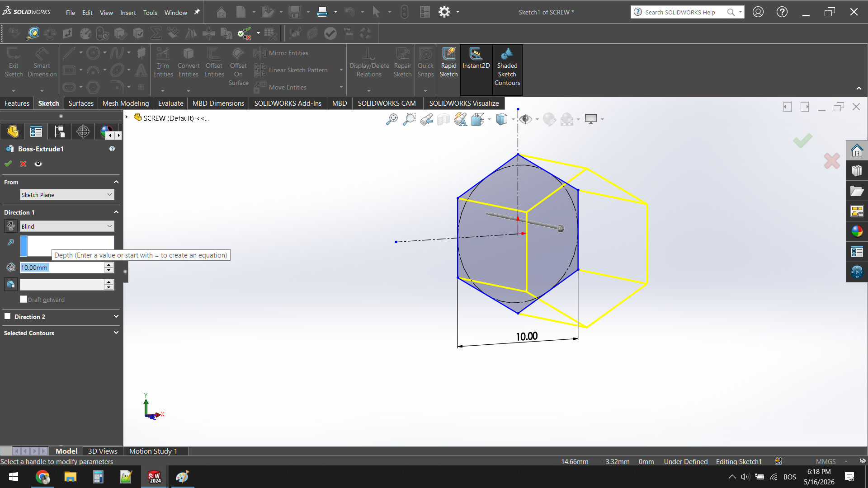
Task: Open the Design Library task pane icon
Action: 857,170
